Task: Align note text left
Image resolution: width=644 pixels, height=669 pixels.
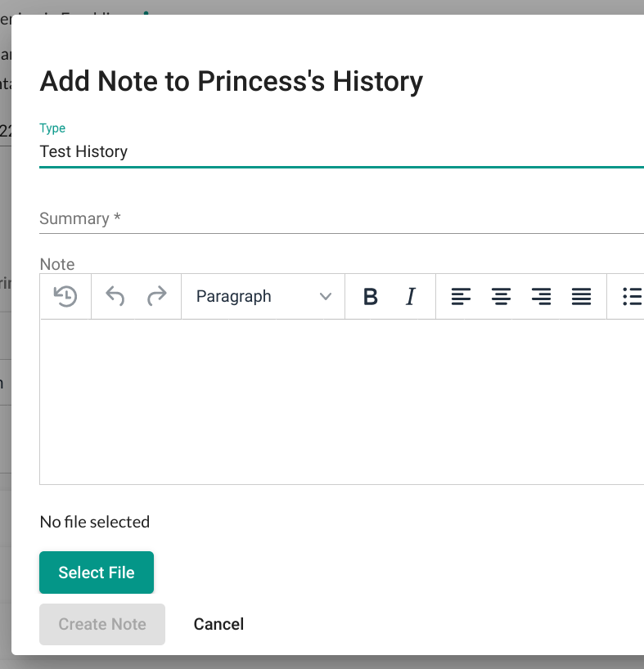Action: 461,296
